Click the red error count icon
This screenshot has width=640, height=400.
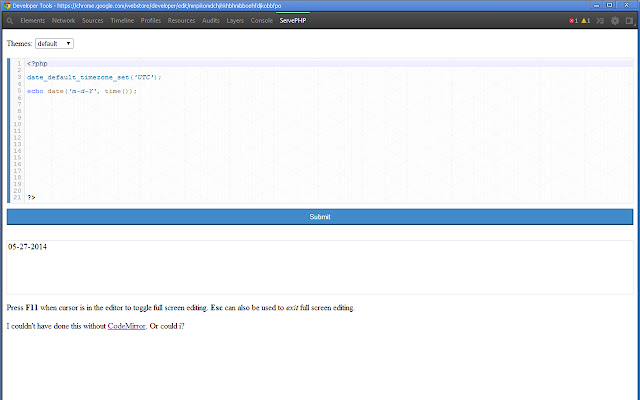(x=573, y=21)
